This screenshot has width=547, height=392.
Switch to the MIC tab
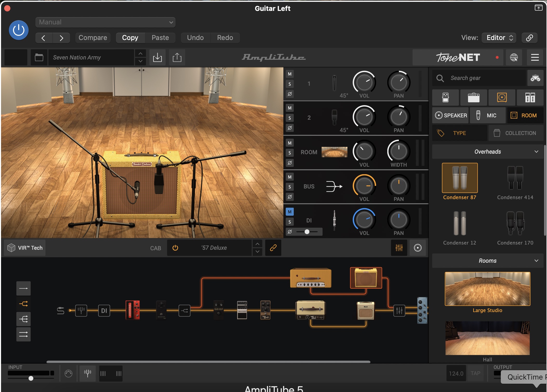click(x=488, y=116)
